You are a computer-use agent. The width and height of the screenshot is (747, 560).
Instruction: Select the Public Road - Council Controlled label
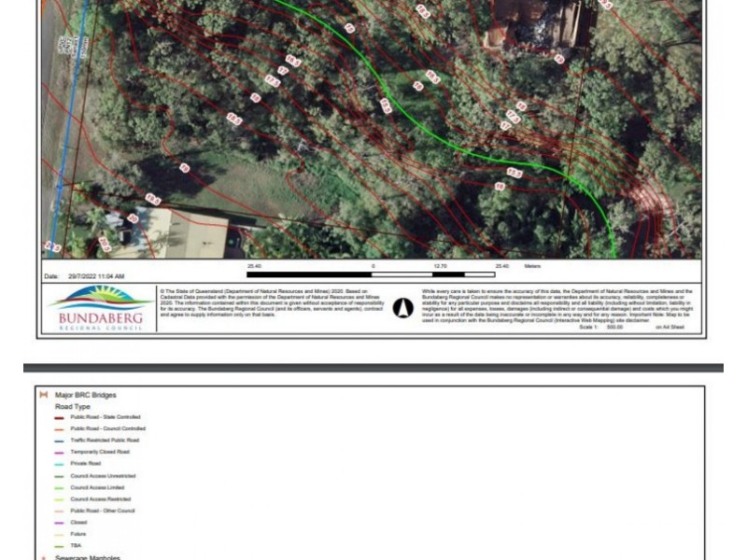(x=107, y=428)
